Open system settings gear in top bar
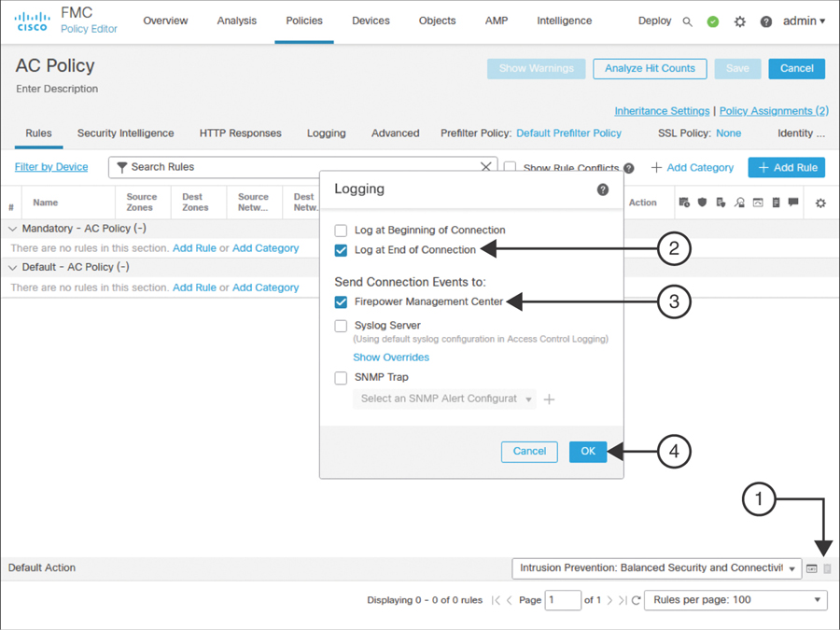The width and height of the screenshot is (840, 630). tap(739, 21)
